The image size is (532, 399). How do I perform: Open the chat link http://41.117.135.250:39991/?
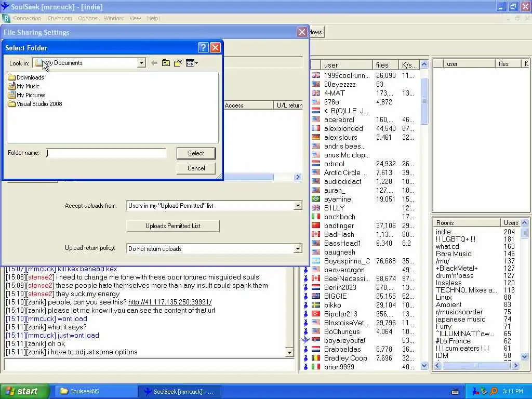[170, 302]
